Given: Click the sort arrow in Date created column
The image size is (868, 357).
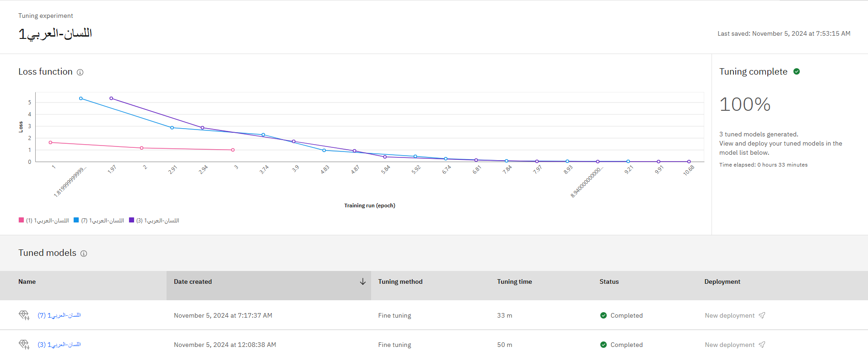Looking at the screenshot, I should point(363,281).
